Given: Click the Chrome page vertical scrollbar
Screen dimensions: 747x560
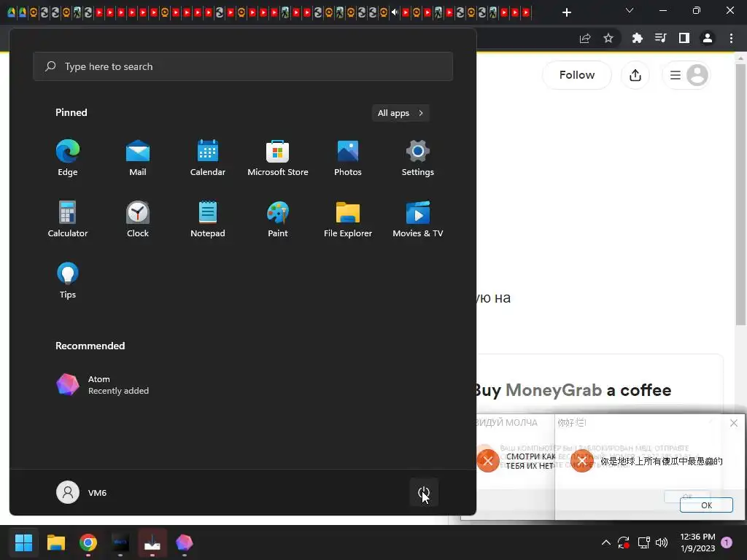Looking at the screenshot, I should (x=740, y=195).
